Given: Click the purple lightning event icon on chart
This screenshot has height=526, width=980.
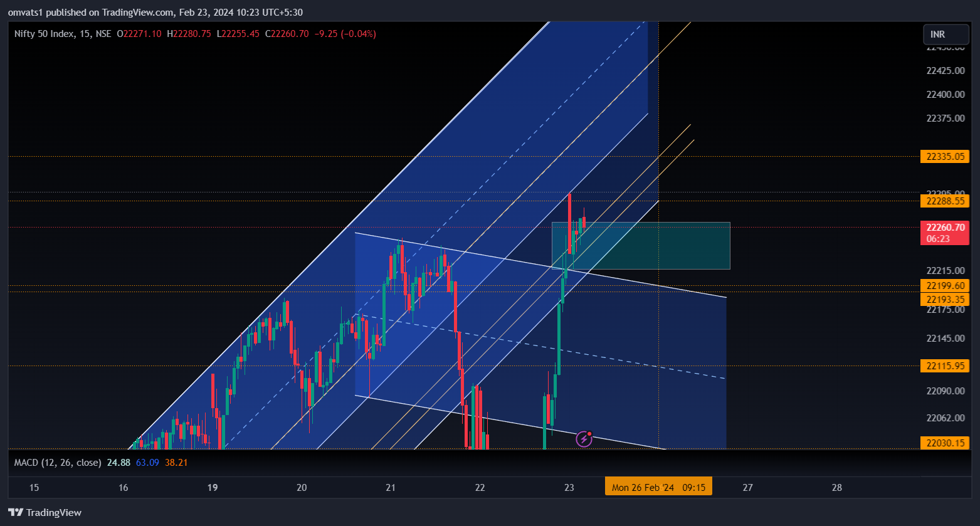Looking at the screenshot, I should click(584, 439).
